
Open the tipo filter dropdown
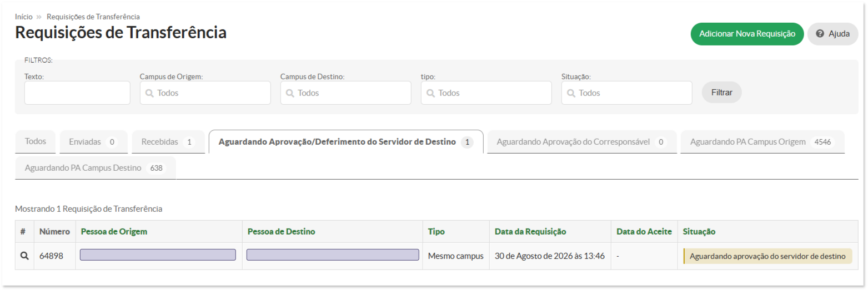click(486, 93)
